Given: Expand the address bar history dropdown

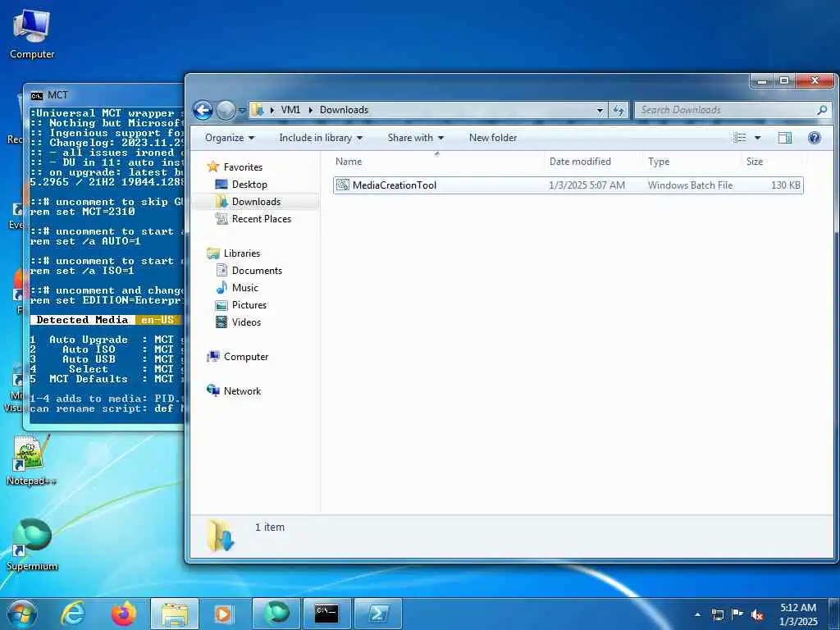Looking at the screenshot, I should (600, 111).
